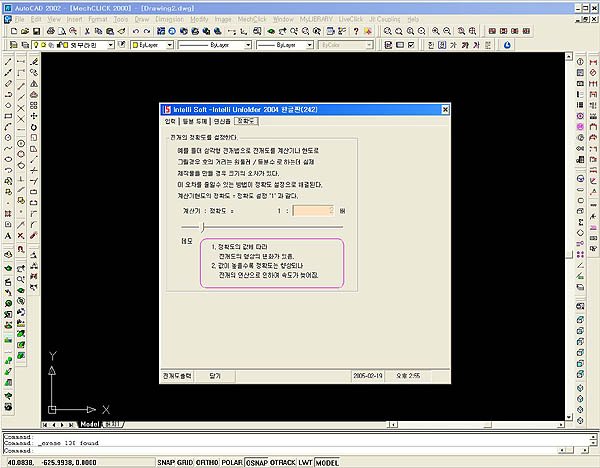Select the Move modify tool

34,116
